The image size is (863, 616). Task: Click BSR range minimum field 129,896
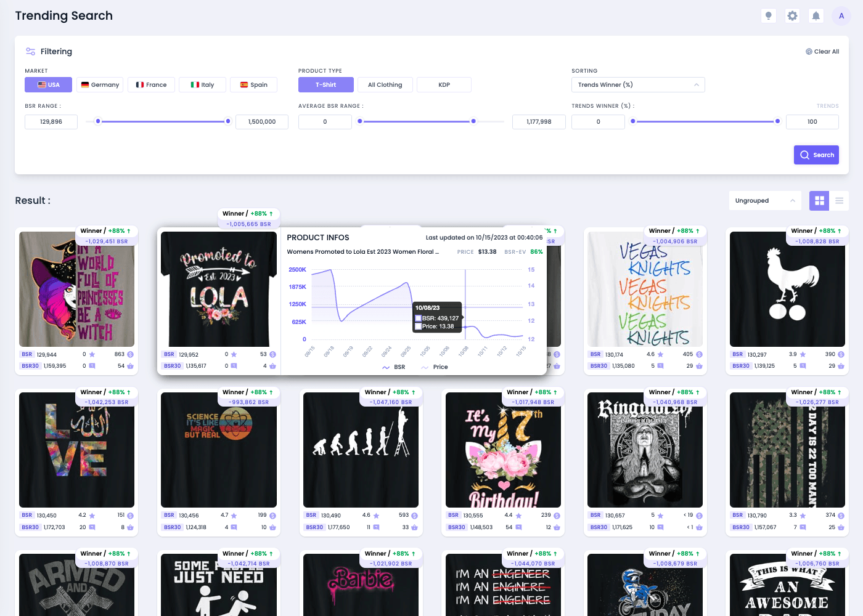click(51, 122)
